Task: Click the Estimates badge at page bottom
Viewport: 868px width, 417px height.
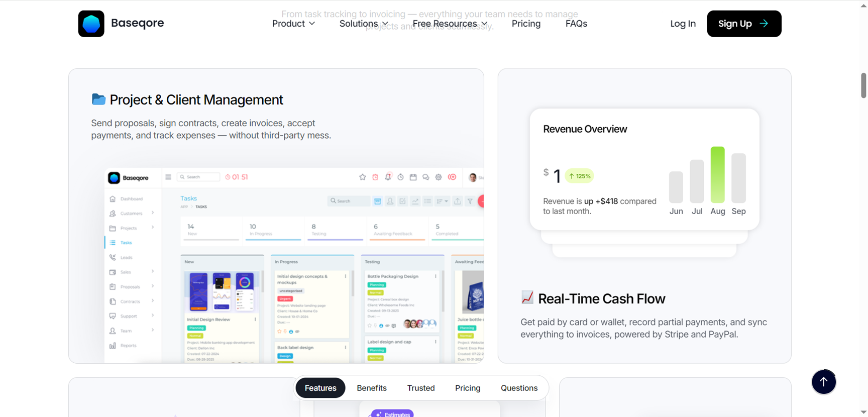Action: coord(392,413)
